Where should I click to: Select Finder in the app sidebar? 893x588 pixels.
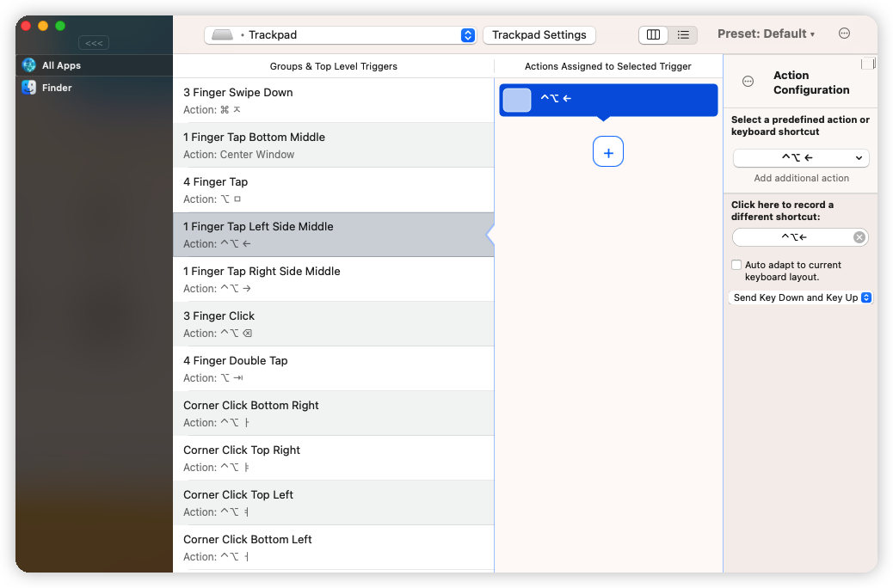[x=94, y=88]
